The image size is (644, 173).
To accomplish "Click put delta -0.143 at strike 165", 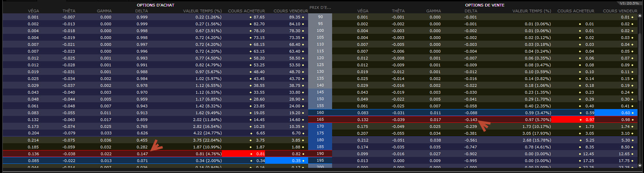I will [x=471, y=120].
